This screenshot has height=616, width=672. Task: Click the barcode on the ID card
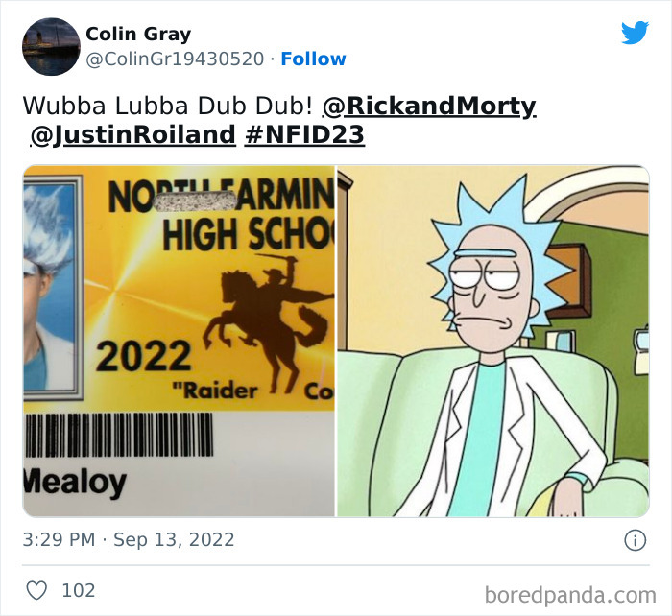click(x=119, y=435)
